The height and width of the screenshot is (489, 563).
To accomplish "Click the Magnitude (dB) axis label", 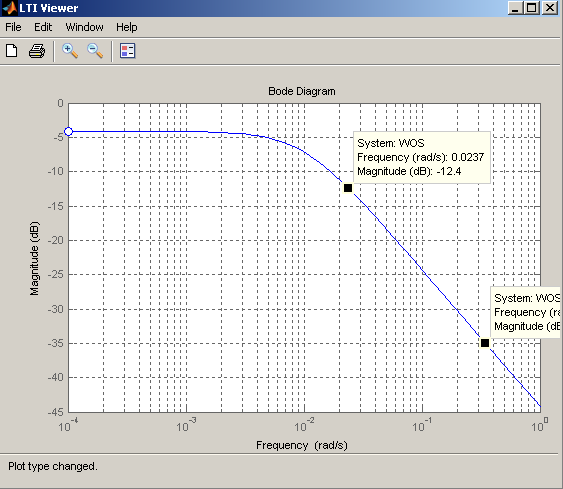I will pos(34,259).
